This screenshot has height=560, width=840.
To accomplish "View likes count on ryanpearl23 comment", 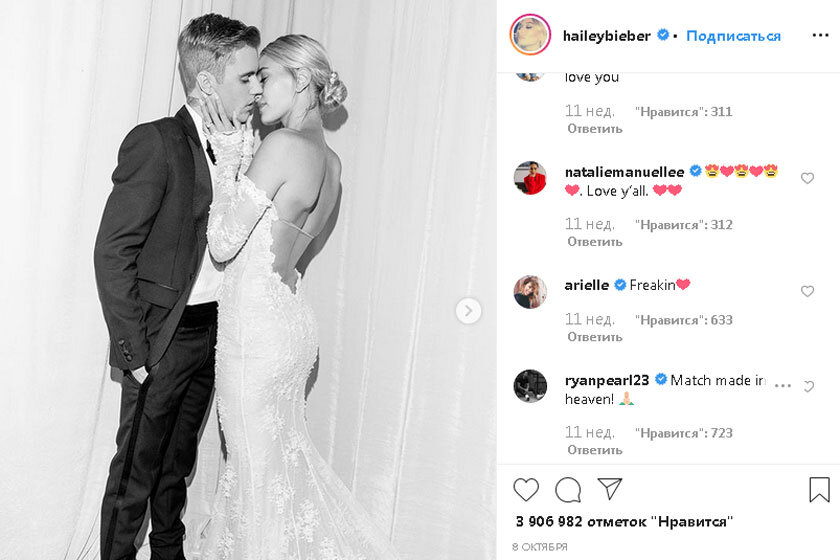I will coord(684,433).
